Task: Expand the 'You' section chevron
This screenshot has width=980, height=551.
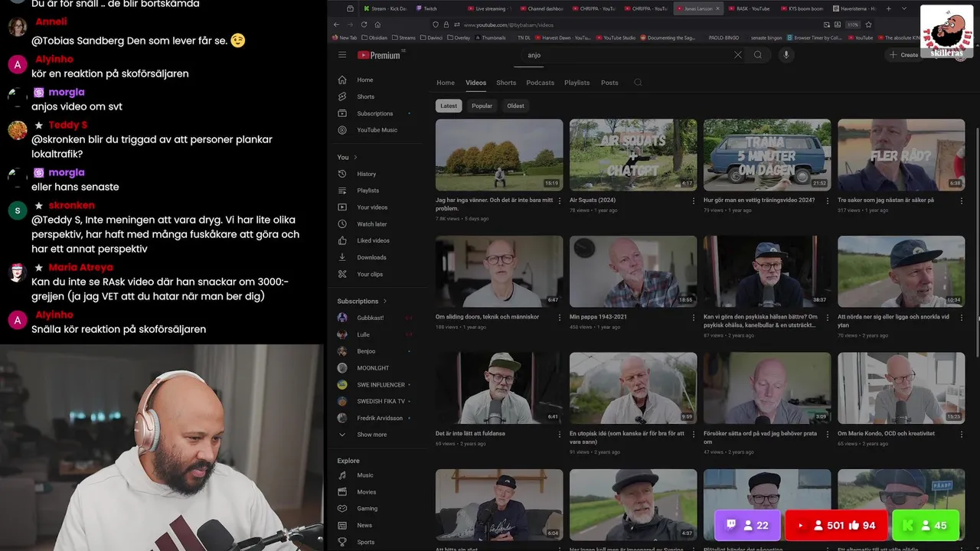Action: point(355,157)
